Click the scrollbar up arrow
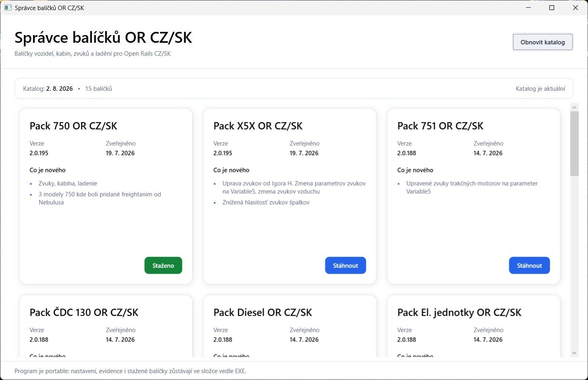The width and height of the screenshot is (588, 380). tap(574, 107)
